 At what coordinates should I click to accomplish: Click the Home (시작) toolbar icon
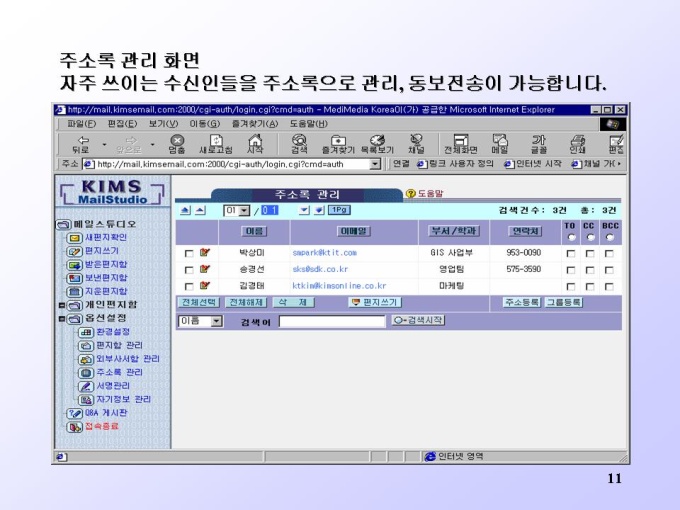tap(255, 144)
